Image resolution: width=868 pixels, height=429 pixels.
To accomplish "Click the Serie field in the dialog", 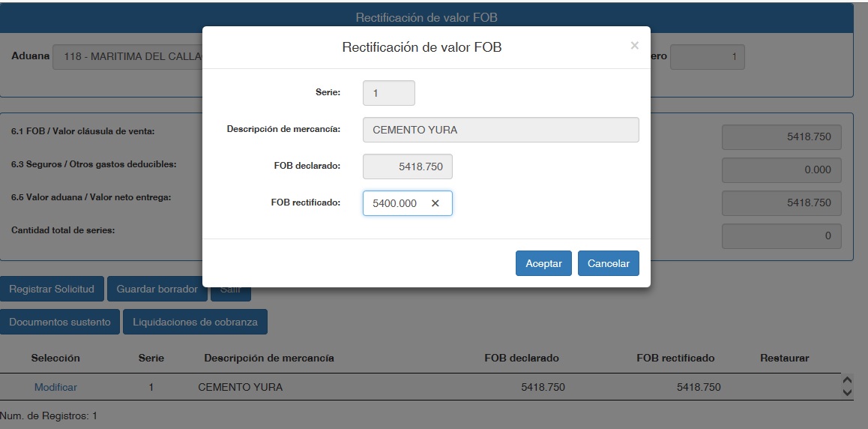I will click(388, 93).
